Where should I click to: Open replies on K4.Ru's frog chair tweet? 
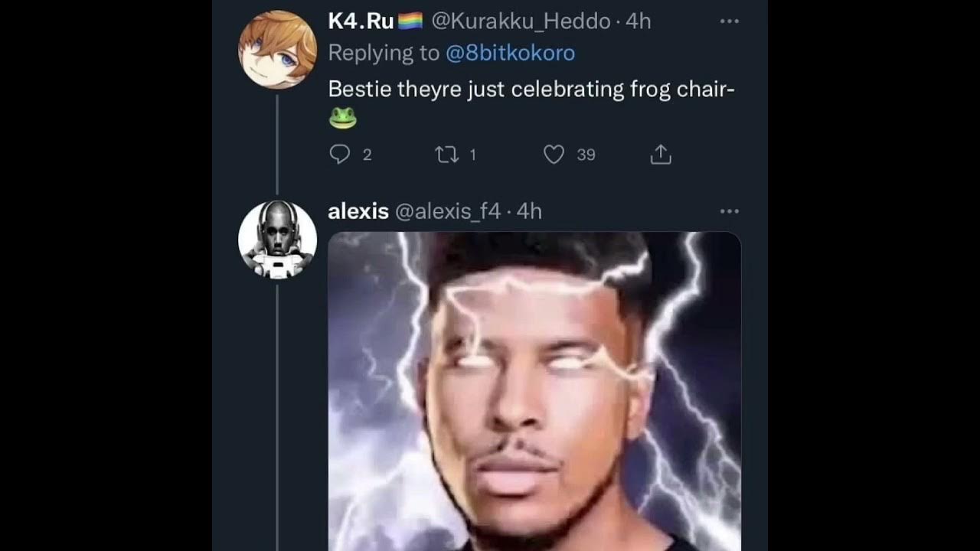(339, 155)
